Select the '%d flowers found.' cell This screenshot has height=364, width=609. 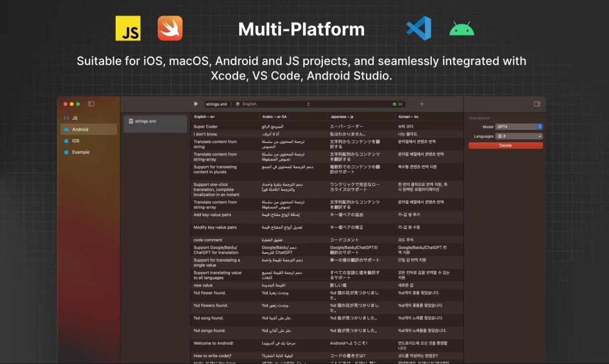point(210,305)
